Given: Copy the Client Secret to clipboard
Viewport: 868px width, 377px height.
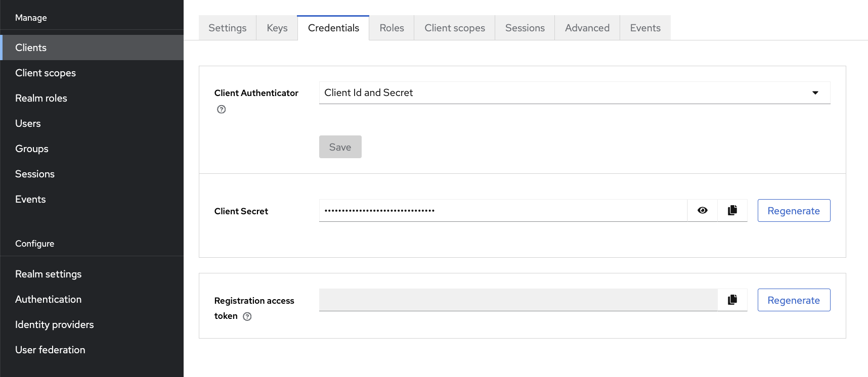Looking at the screenshot, I should 732,210.
